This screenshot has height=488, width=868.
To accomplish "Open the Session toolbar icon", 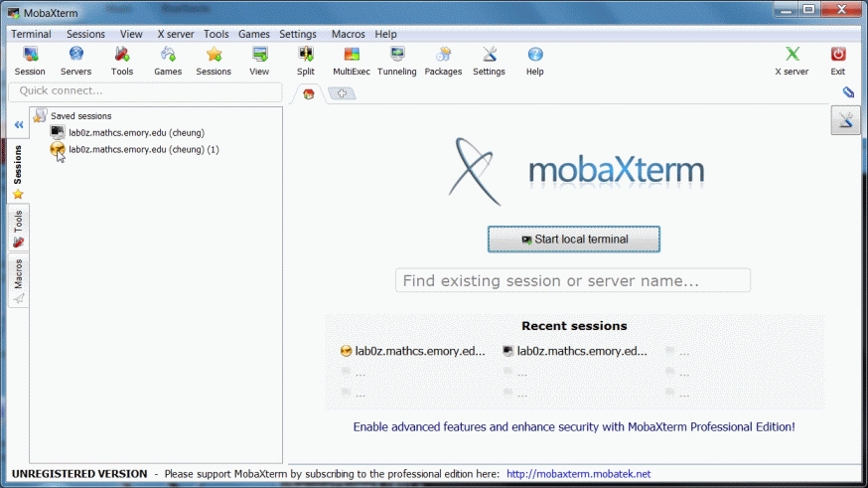I will coord(30,61).
